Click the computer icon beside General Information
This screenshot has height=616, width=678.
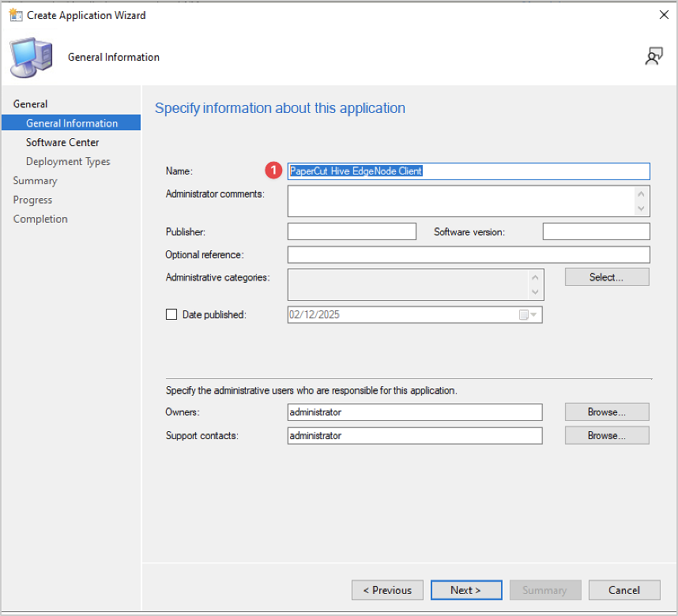tap(31, 58)
